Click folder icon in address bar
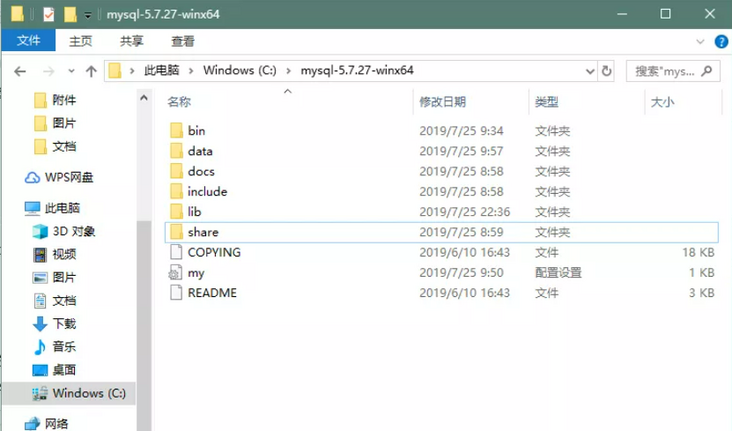 tap(115, 71)
